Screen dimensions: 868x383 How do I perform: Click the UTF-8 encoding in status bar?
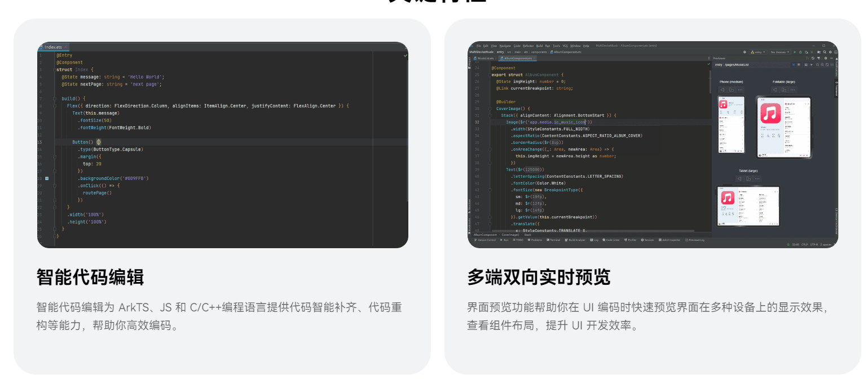click(x=814, y=245)
